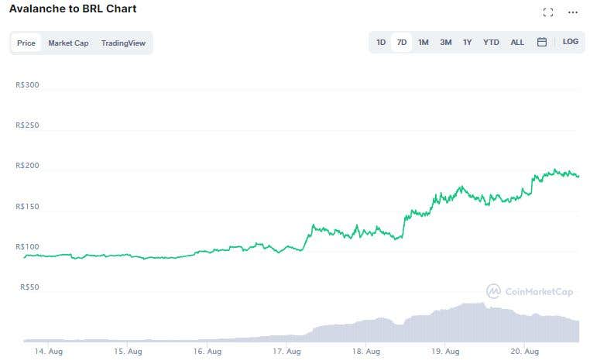The width and height of the screenshot is (590, 364).
Task: Toggle the LOG scale button
Action: [571, 42]
